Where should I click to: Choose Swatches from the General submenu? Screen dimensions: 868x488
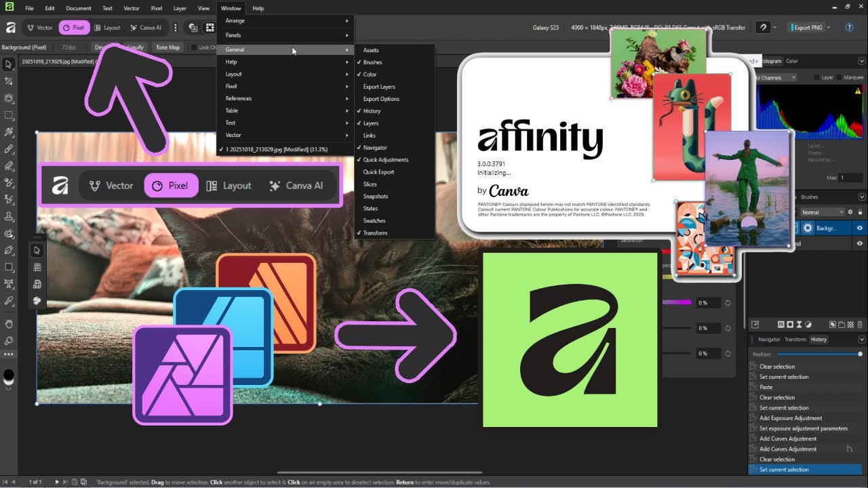(x=395, y=221)
